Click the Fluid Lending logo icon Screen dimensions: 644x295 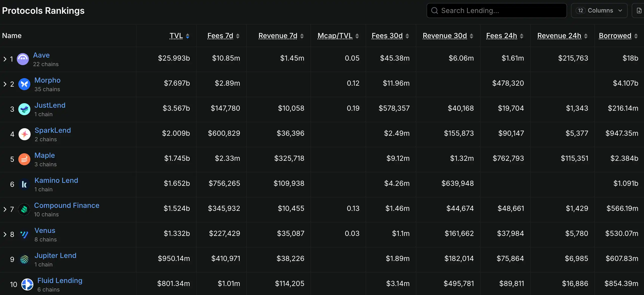(27, 284)
